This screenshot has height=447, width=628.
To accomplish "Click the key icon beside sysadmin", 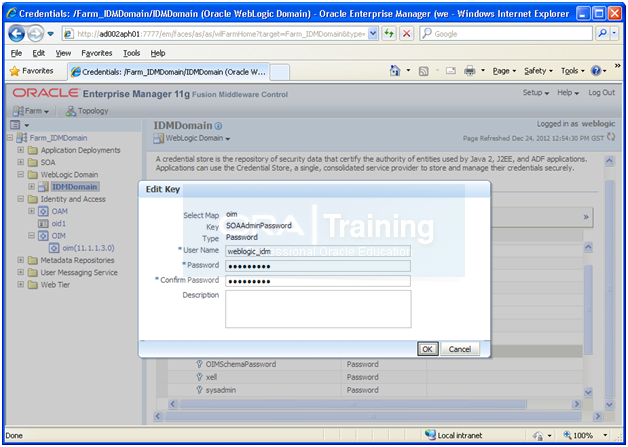I will [x=199, y=390].
